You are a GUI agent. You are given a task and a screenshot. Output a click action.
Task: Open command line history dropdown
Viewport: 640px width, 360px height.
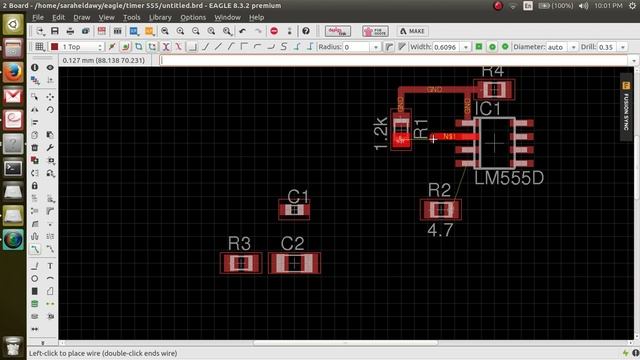(x=633, y=60)
